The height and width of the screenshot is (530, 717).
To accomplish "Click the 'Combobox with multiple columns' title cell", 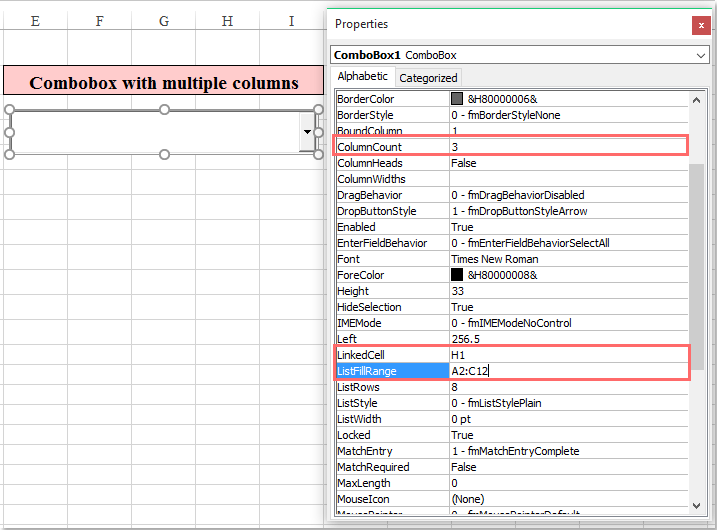I will [x=163, y=83].
